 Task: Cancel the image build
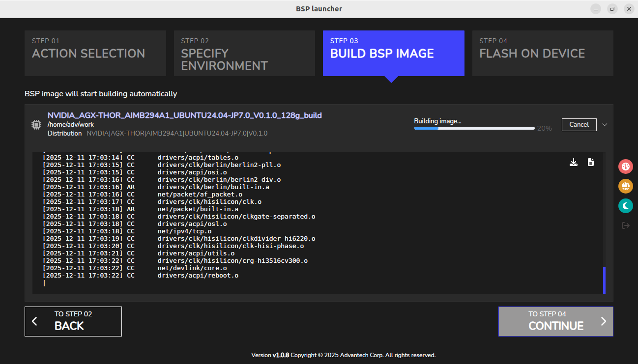579,125
